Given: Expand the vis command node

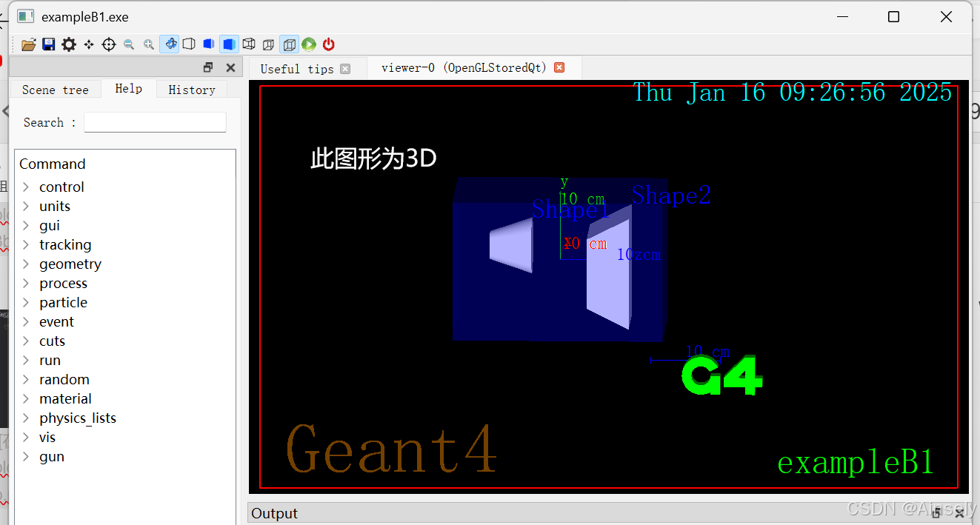Looking at the screenshot, I should 26,437.
